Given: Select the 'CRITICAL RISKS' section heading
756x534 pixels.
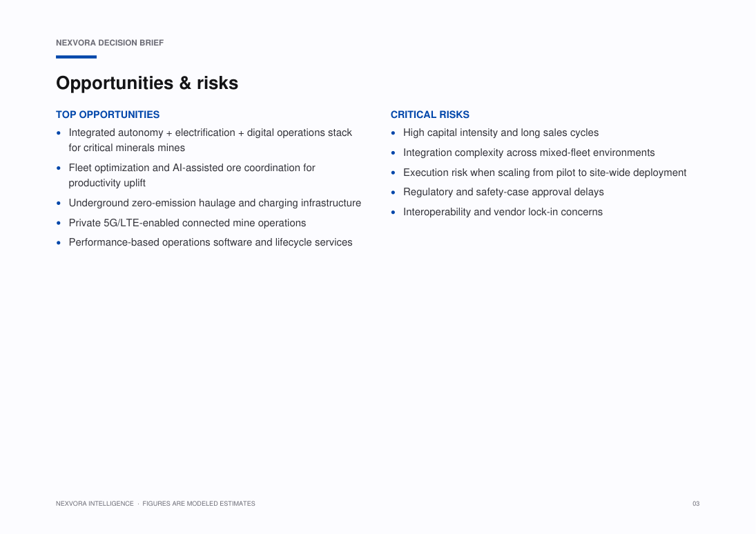Looking at the screenshot, I should coord(429,115).
